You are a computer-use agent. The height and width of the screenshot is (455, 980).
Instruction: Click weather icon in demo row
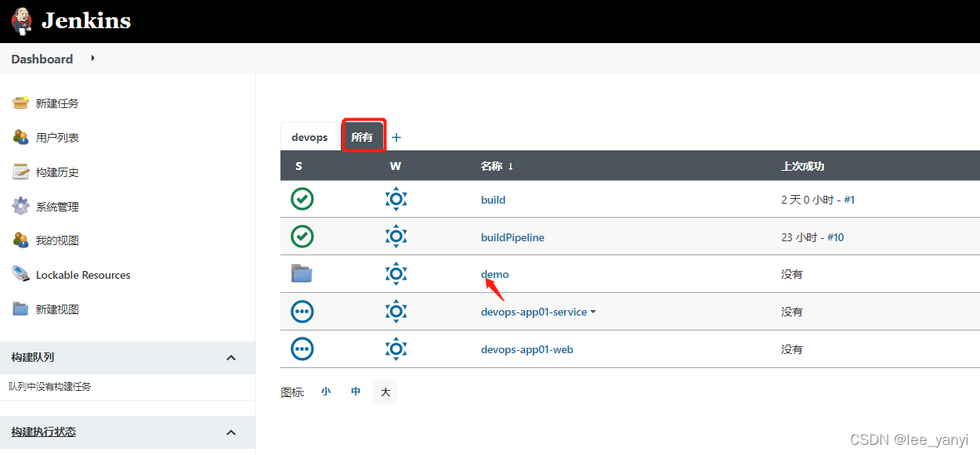click(x=396, y=273)
